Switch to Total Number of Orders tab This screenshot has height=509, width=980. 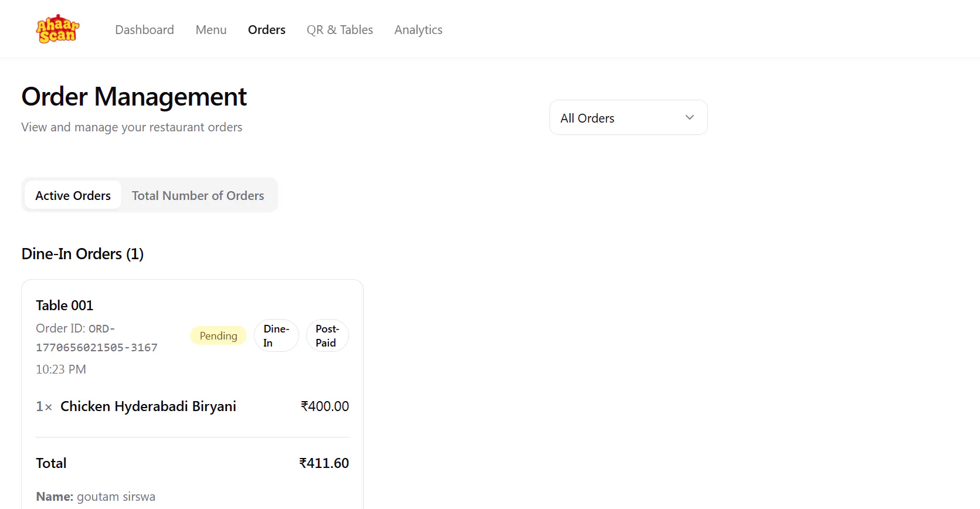(198, 195)
